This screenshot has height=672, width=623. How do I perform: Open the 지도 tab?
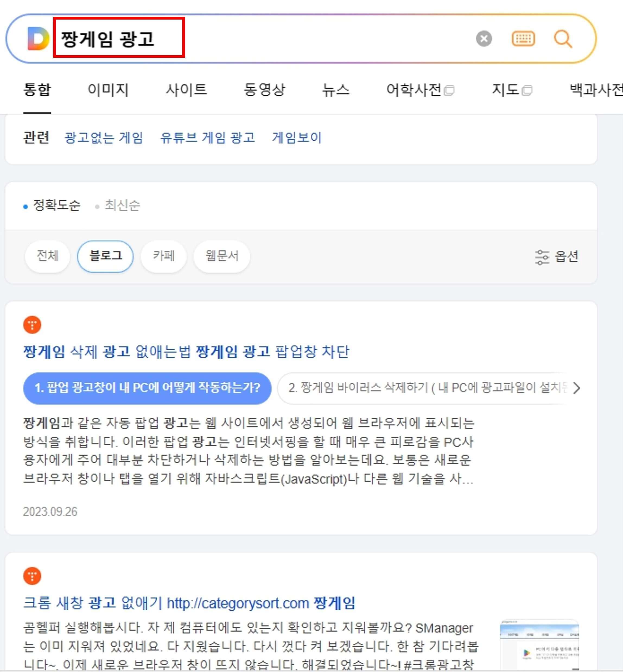click(512, 90)
